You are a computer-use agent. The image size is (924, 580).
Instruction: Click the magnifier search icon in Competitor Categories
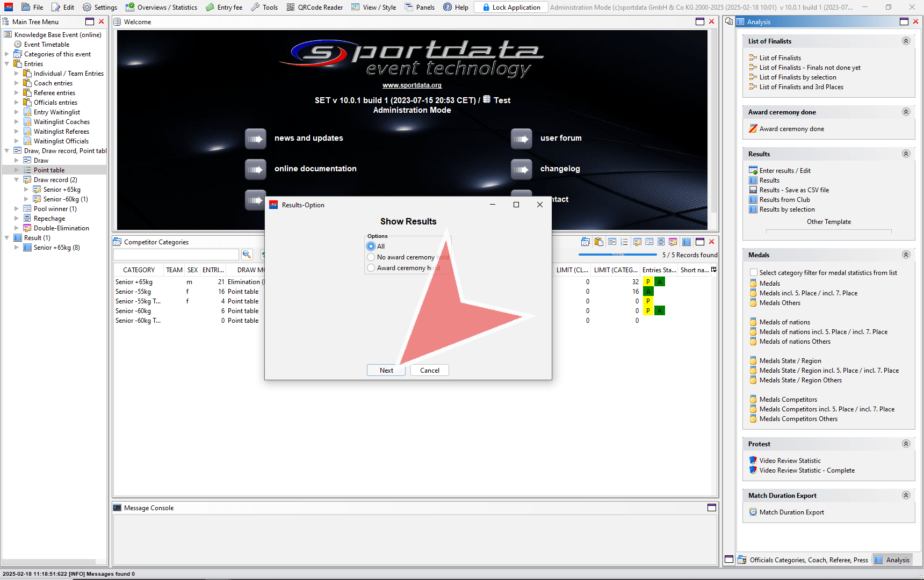[247, 255]
